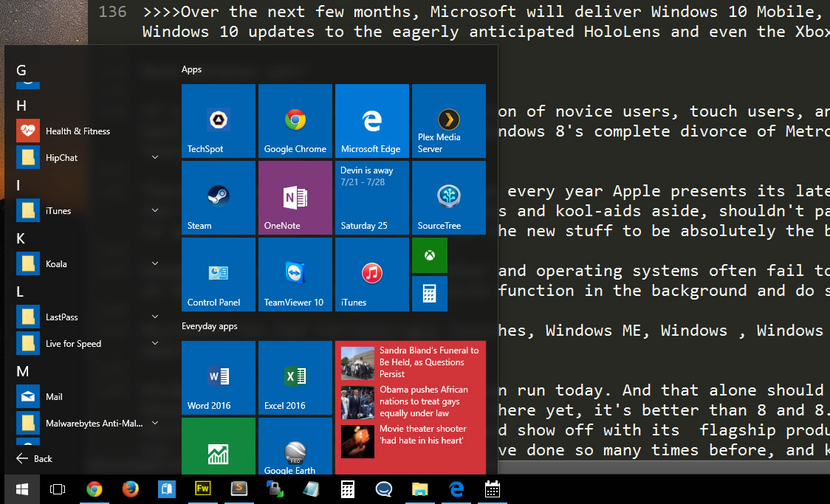830x504 pixels.
Task: Expand the HipChat folder
Action: 155,157
